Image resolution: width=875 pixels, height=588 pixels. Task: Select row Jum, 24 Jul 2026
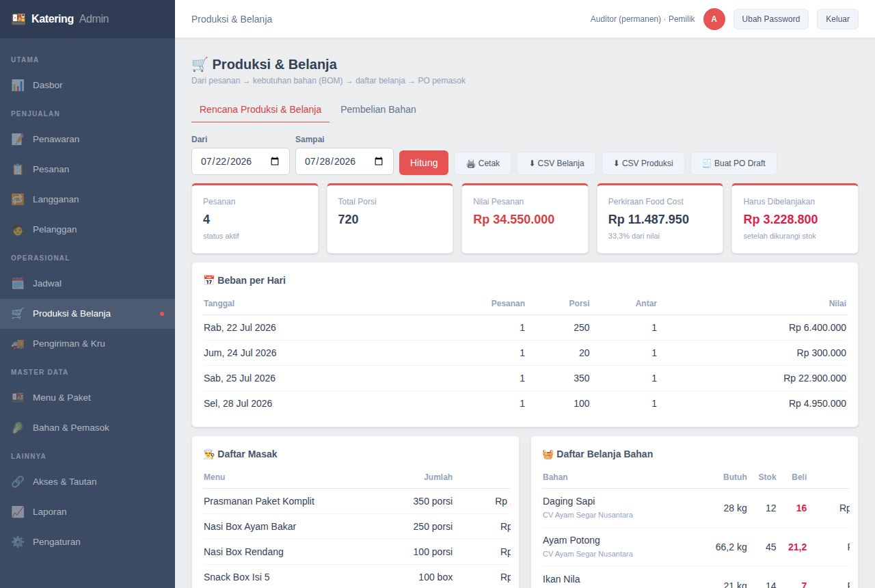tap(525, 353)
